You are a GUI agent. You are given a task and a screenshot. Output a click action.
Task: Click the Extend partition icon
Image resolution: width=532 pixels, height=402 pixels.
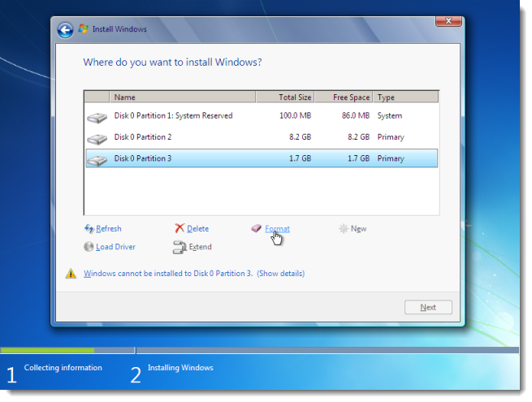[179, 248]
